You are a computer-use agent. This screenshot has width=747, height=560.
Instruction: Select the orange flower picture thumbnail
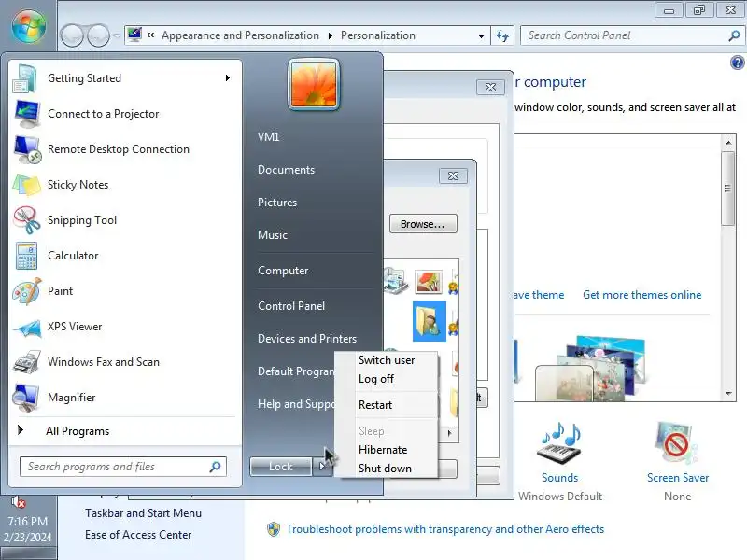[429, 281]
